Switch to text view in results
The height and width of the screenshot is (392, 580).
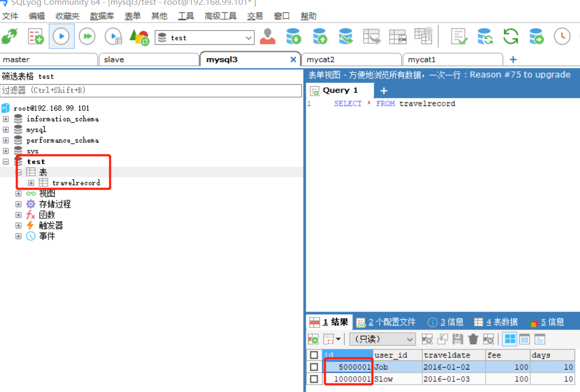click(x=540, y=339)
